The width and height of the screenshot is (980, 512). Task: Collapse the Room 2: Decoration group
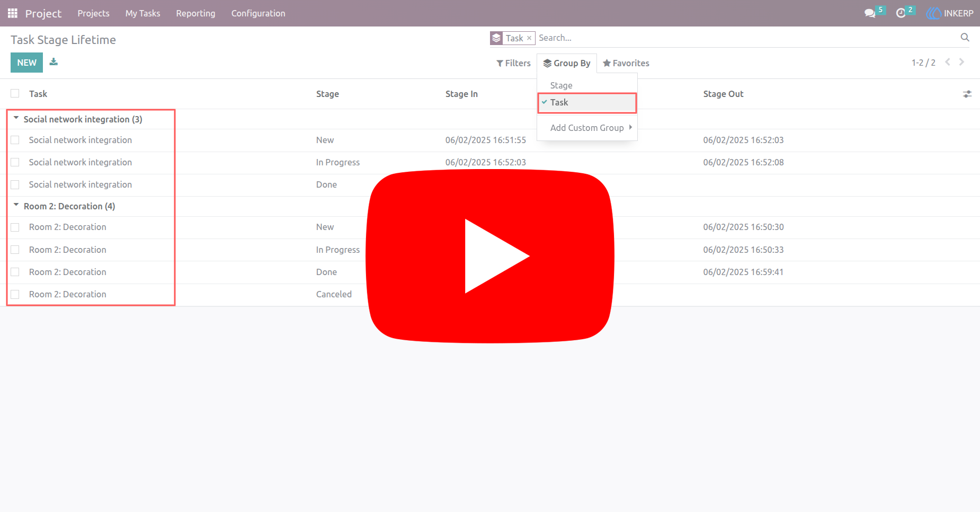[x=16, y=205]
